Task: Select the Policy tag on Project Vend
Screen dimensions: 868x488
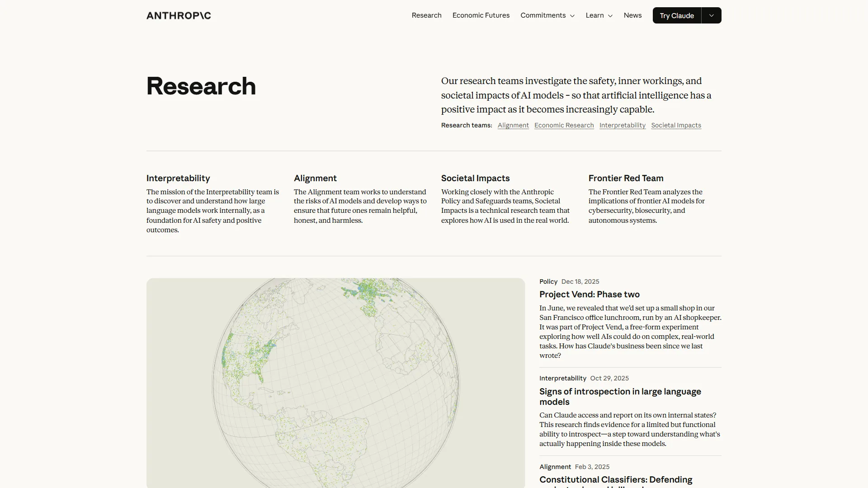Action: pos(548,282)
